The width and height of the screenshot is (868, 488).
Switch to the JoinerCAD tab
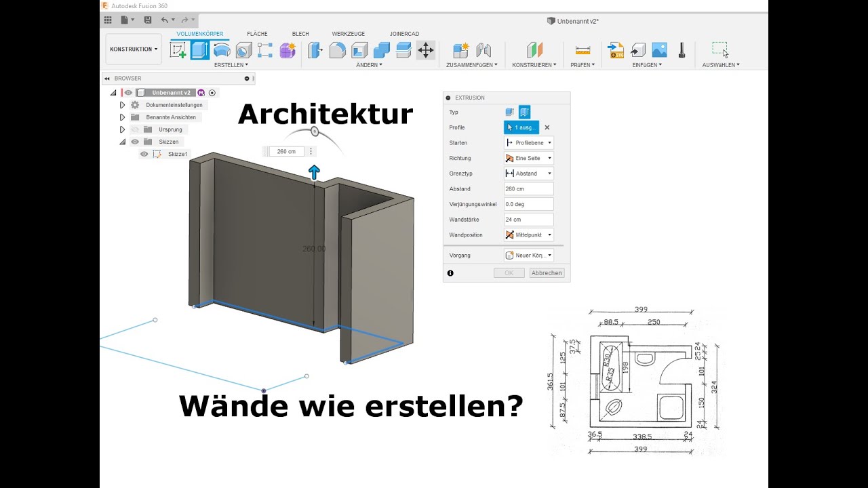tap(404, 34)
